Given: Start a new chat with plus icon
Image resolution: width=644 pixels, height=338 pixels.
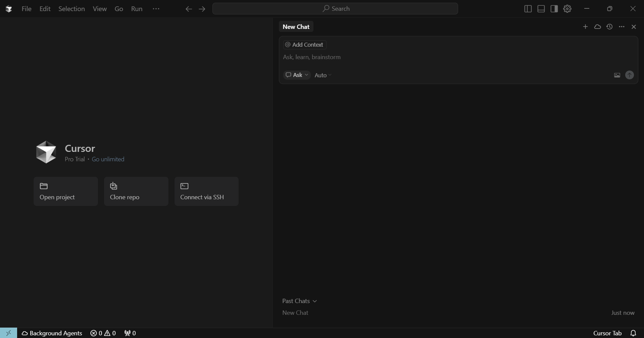Looking at the screenshot, I should point(585,27).
